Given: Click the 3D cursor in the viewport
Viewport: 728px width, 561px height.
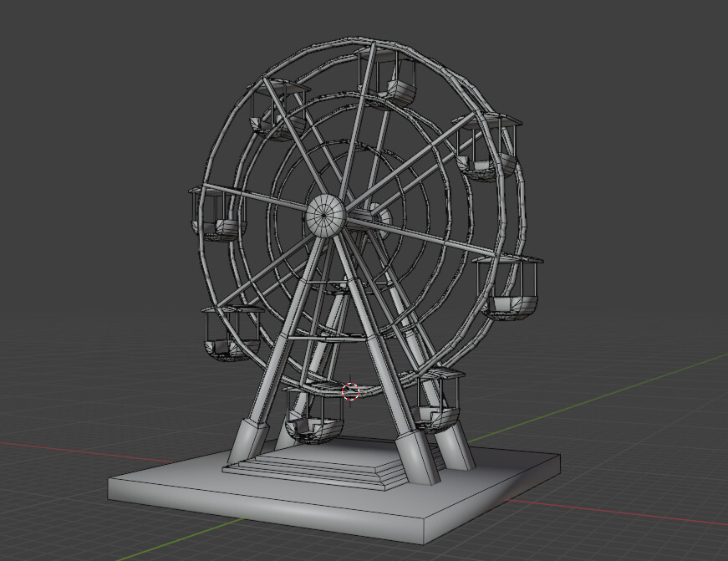Looking at the screenshot, I should pos(349,391).
